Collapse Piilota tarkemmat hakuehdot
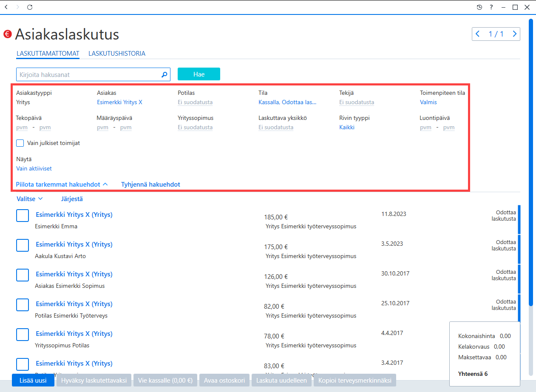Viewport: 536px width, 392px height. coord(62,185)
